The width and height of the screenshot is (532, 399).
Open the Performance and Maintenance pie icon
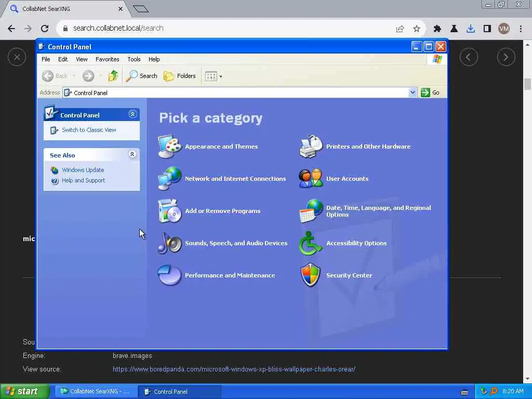pyautogui.click(x=169, y=275)
